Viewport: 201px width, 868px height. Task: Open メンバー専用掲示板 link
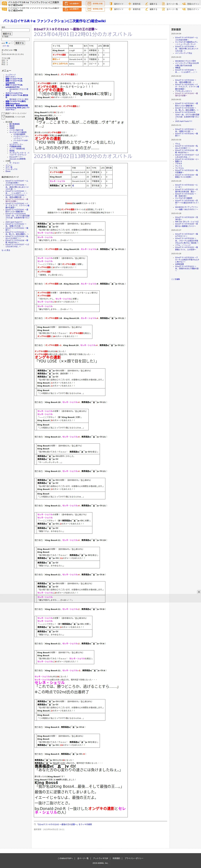pos(17,149)
